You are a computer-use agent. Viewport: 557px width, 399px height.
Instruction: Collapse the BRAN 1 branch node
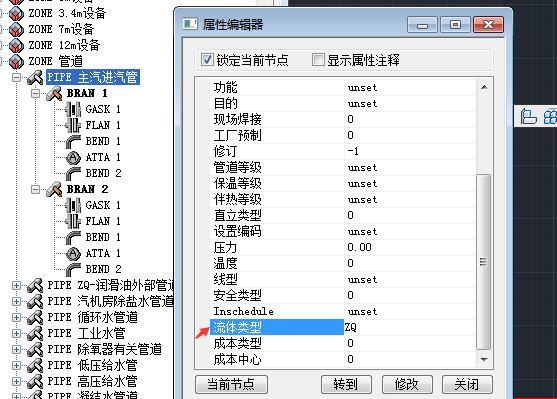tap(35, 93)
